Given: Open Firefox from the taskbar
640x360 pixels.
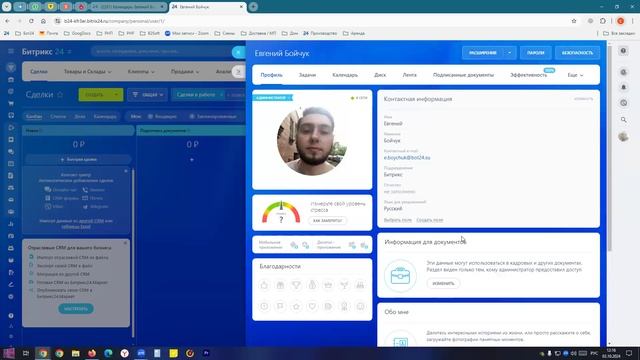Looking at the screenshot, I should coord(92,353).
